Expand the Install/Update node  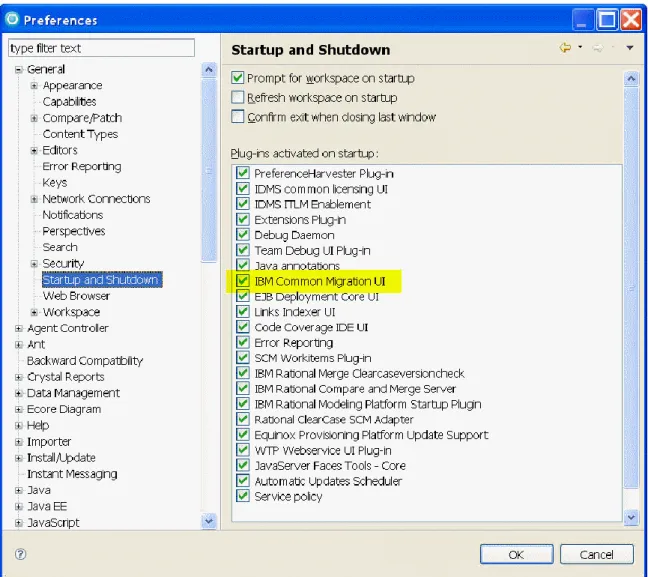(18, 458)
